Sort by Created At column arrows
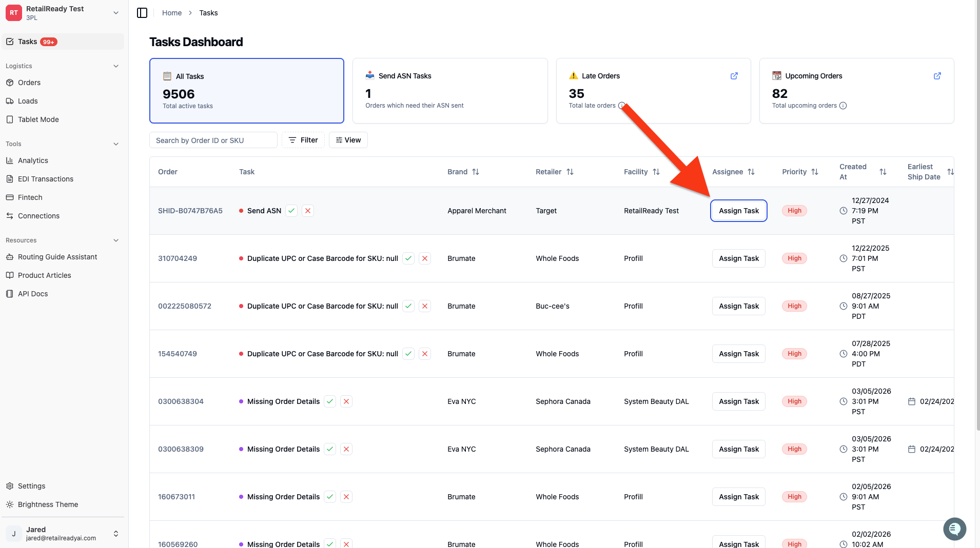This screenshot has width=980, height=548. pos(883,172)
